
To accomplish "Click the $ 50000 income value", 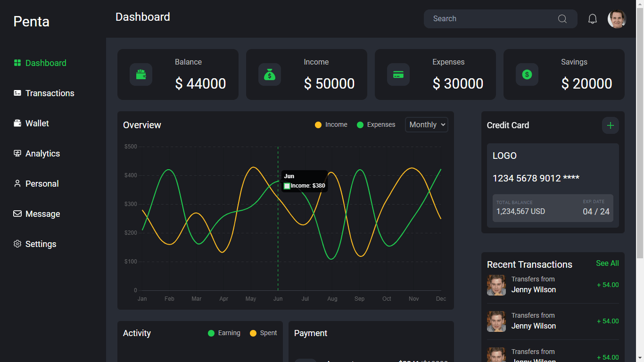I will pyautogui.click(x=329, y=83).
